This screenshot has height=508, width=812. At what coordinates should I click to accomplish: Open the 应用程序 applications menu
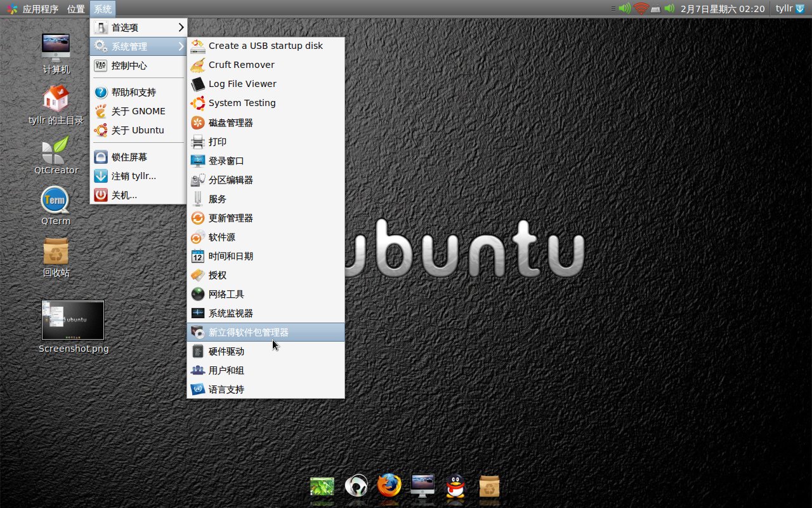coord(32,9)
